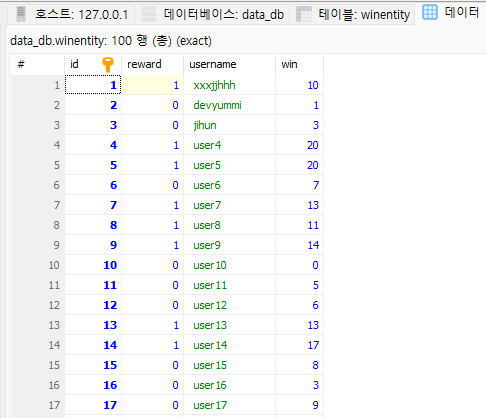Click the reward cell in xxxjjhhh row
The height and width of the screenshot is (418, 486).
[152, 85]
